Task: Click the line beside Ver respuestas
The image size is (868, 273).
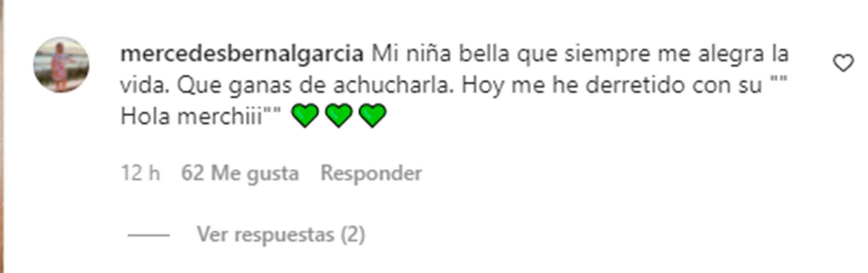Action: (x=149, y=235)
